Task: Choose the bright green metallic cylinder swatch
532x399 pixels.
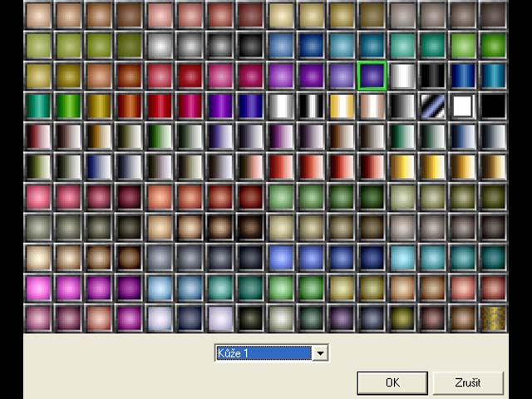Action: [68, 106]
